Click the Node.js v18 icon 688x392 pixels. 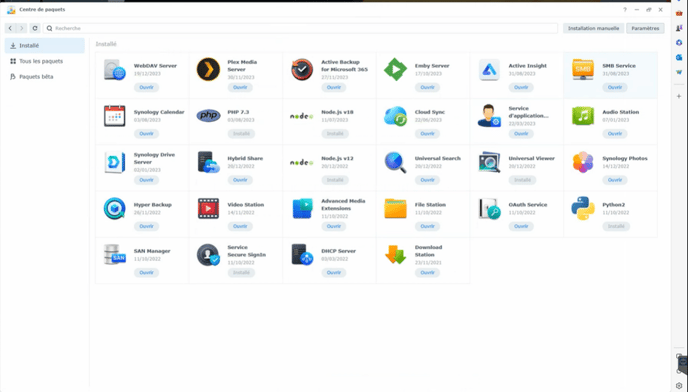(302, 116)
